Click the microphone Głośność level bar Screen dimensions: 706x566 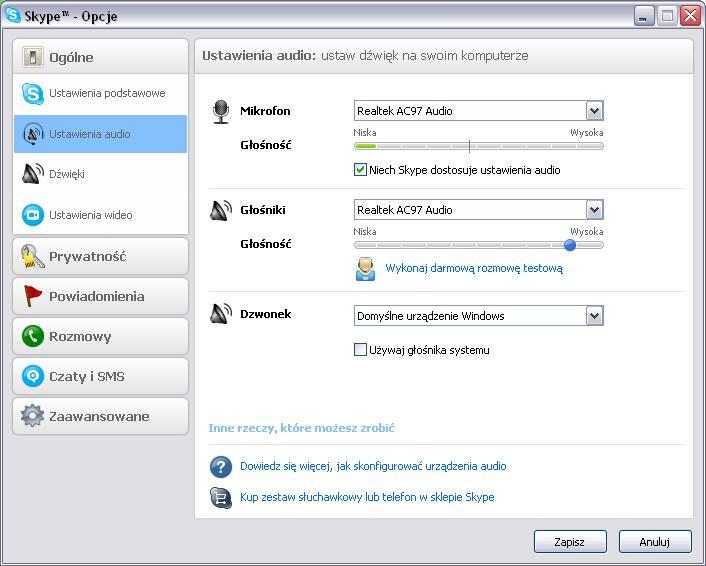click(479, 146)
